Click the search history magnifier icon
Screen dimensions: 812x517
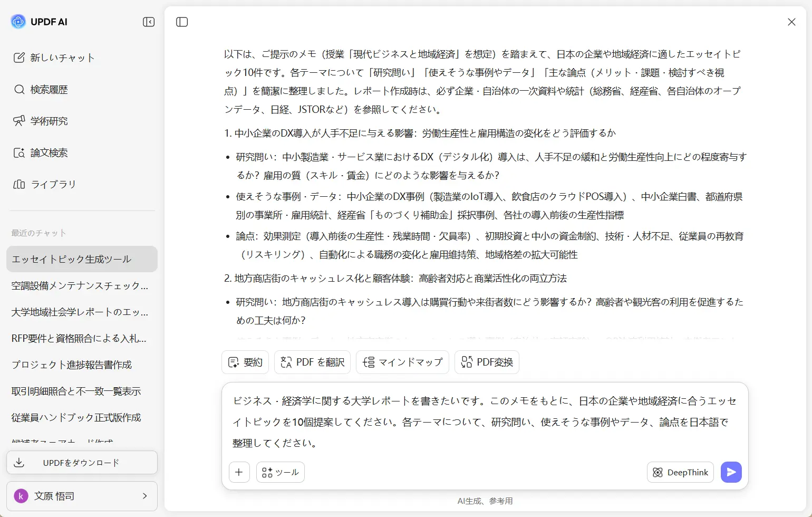point(19,89)
